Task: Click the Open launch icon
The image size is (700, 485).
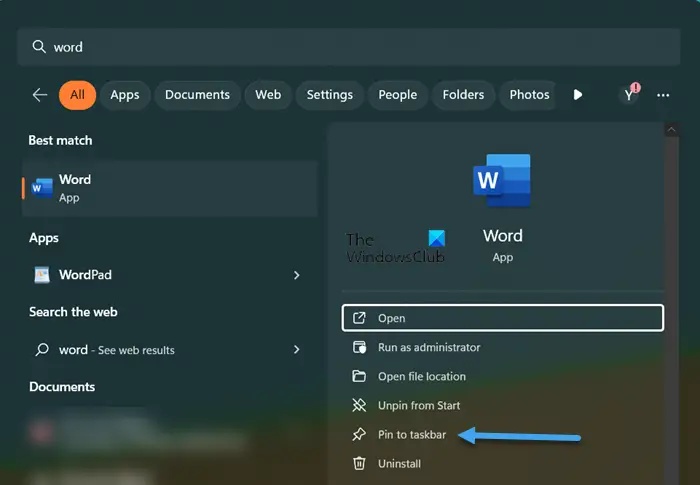Action: pyautogui.click(x=359, y=318)
